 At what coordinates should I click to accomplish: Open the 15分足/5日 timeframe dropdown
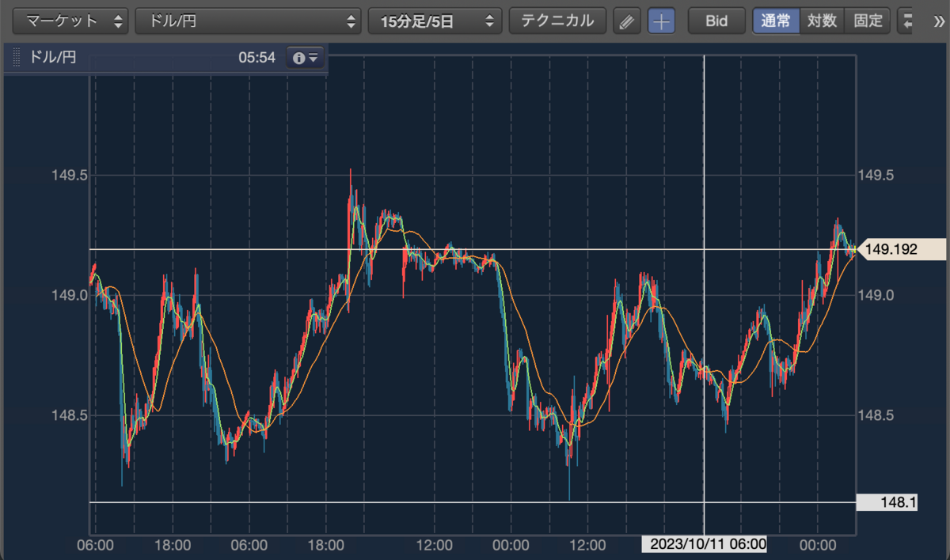click(435, 21)
